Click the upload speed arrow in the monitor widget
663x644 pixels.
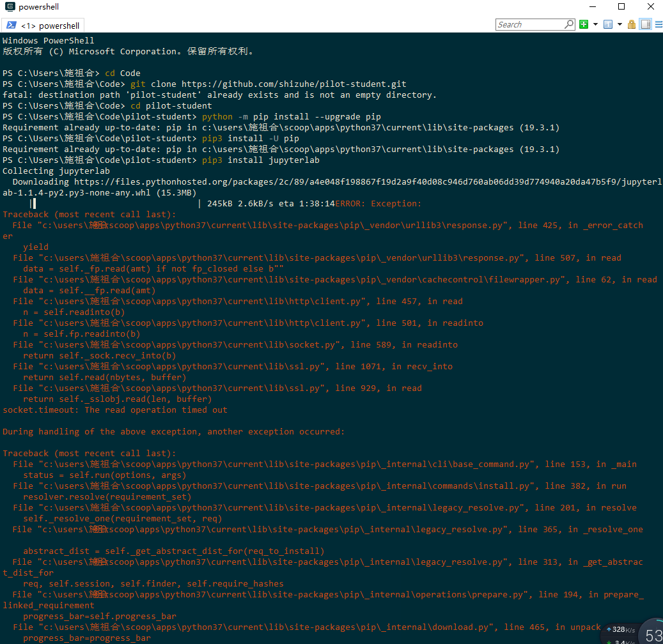(x=609, y=629)
